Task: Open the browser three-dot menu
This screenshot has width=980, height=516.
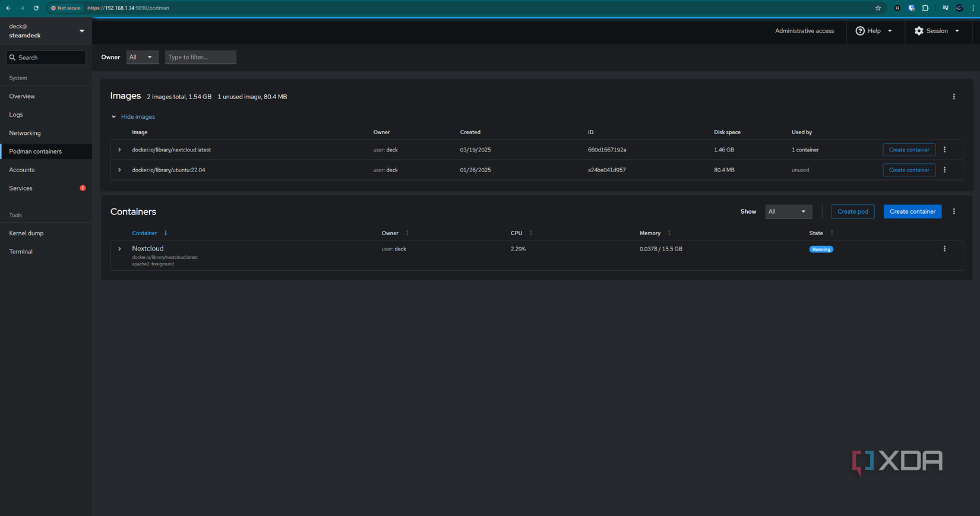Action: click(973, 8)
